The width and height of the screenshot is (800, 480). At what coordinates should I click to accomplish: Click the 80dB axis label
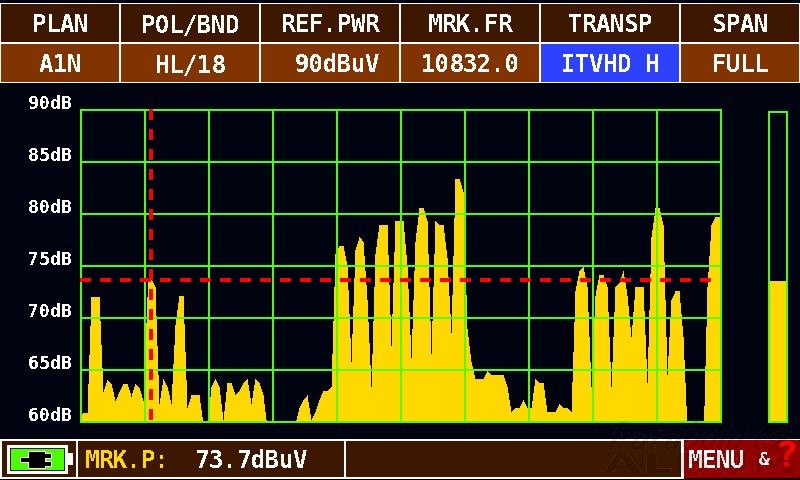coord(50,207)
